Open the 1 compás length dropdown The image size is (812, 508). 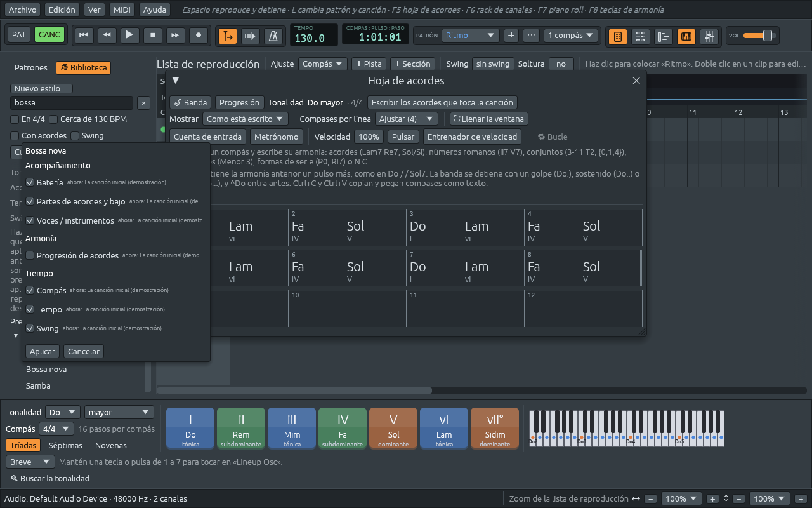point(572,36)
